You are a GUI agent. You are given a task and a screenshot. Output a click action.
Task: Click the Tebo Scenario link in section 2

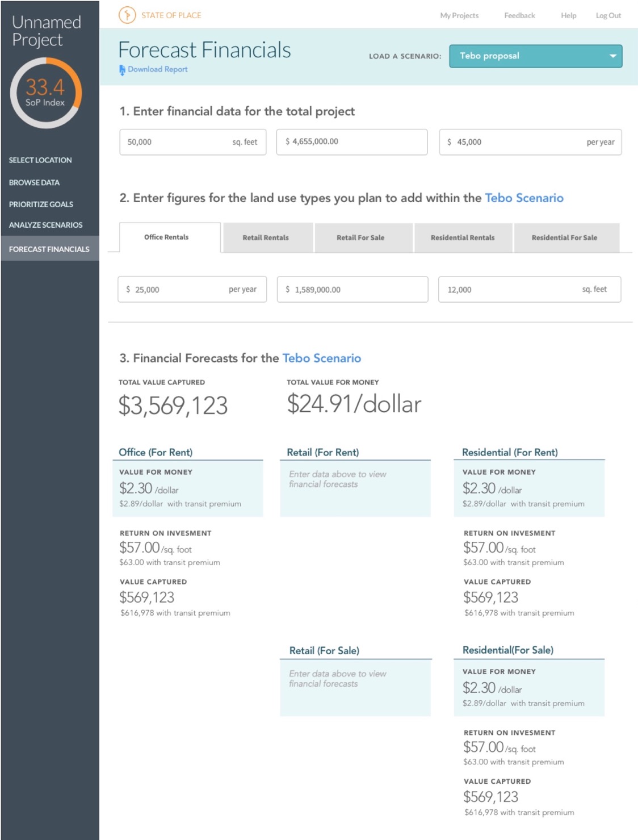click(524, 198)
